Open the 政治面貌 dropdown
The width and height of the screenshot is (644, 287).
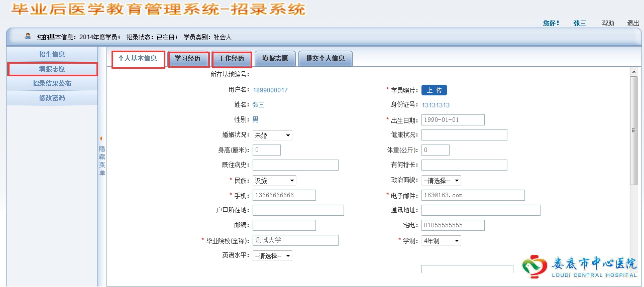441,181
